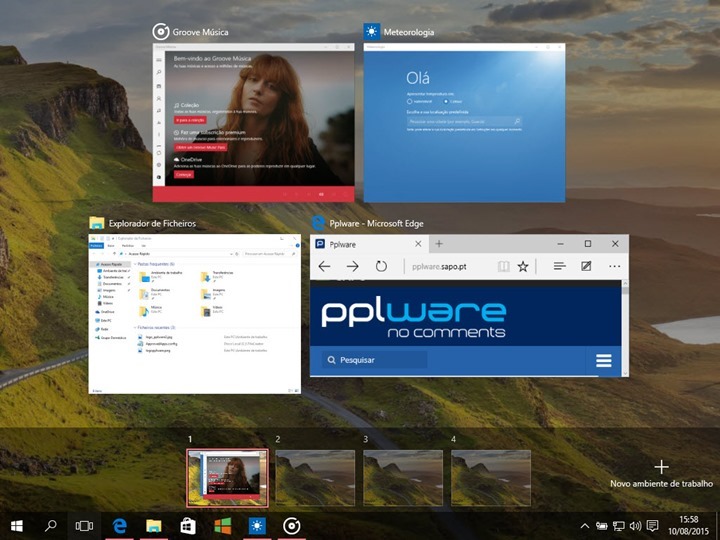Switch to virtual desktop 4 thumbnail
Screen dimensions: 720x540
pyautogui.click(x=491, y=478)
